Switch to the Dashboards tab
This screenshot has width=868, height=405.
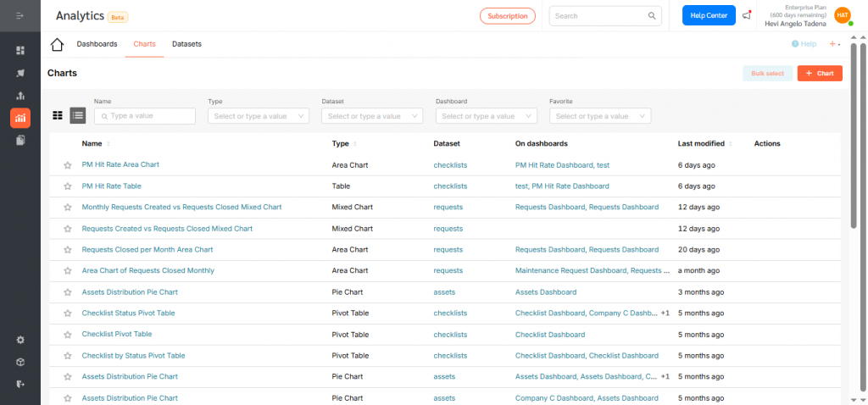pos(97,44)
